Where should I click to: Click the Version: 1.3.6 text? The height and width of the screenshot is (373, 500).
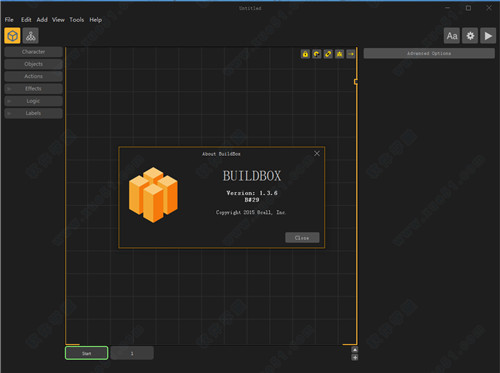pos(252,193)
